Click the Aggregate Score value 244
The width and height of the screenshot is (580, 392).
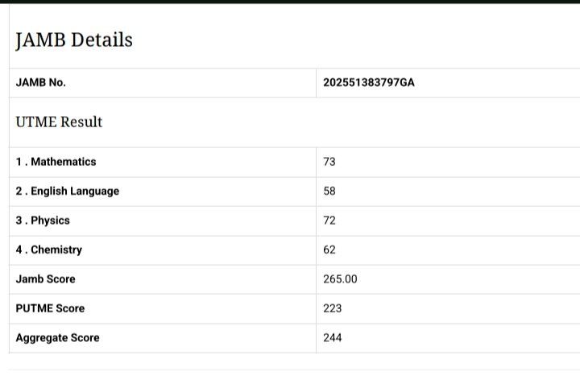click(x=332, y=338)
